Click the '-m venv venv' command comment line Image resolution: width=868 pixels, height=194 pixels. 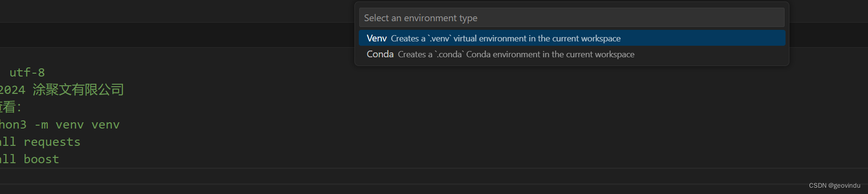point(60,125)
